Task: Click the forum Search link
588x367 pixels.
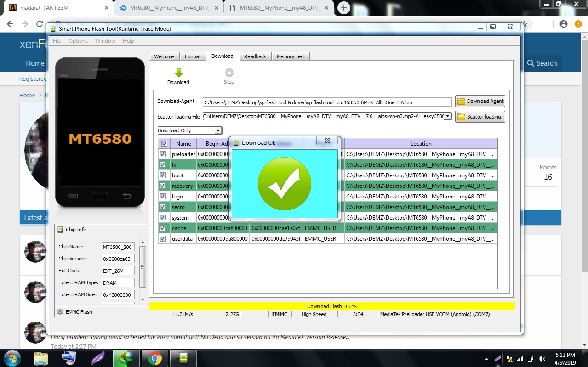Action: (x=542, y=63)
